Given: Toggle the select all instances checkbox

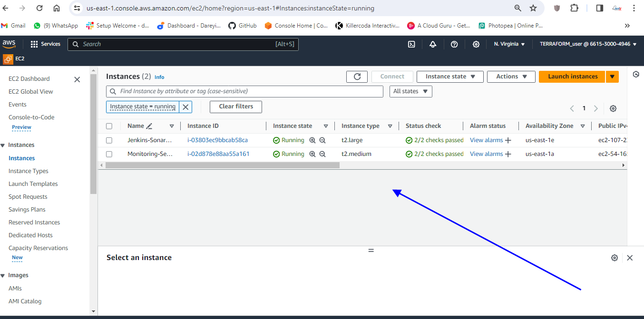Looking at the screenshot, I should pyautogui.click(x=109, y=126).
